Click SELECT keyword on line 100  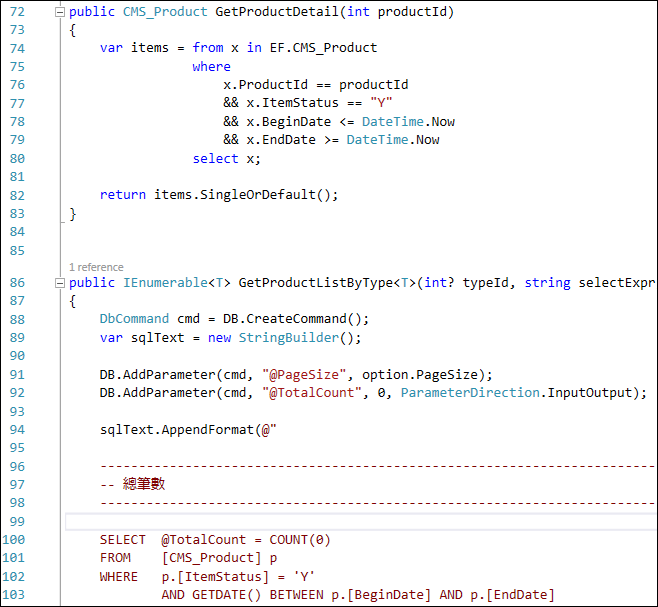point(123,540)
